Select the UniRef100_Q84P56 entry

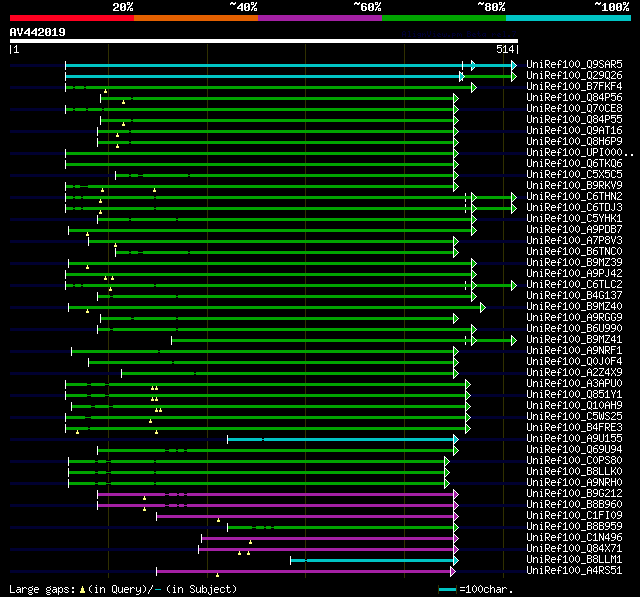(x=574, y=98)
